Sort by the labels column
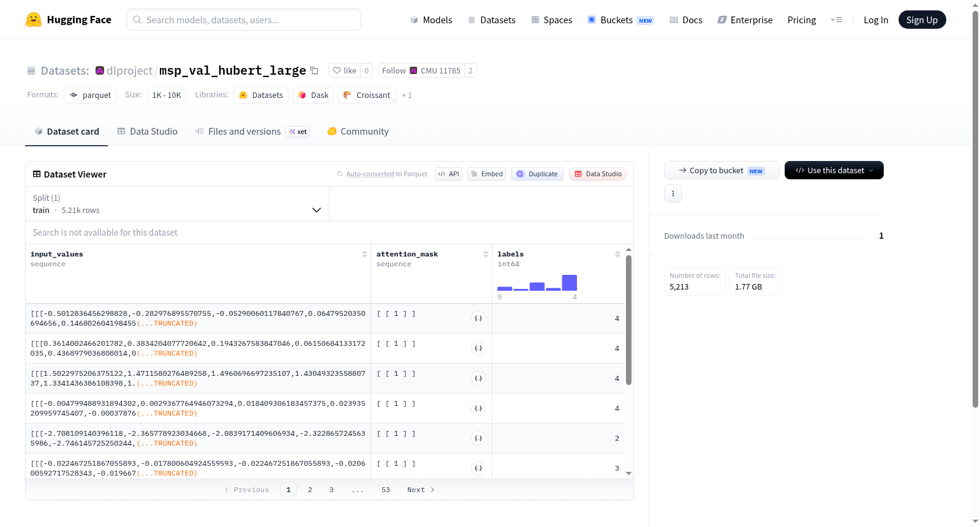 coord(617,254)
